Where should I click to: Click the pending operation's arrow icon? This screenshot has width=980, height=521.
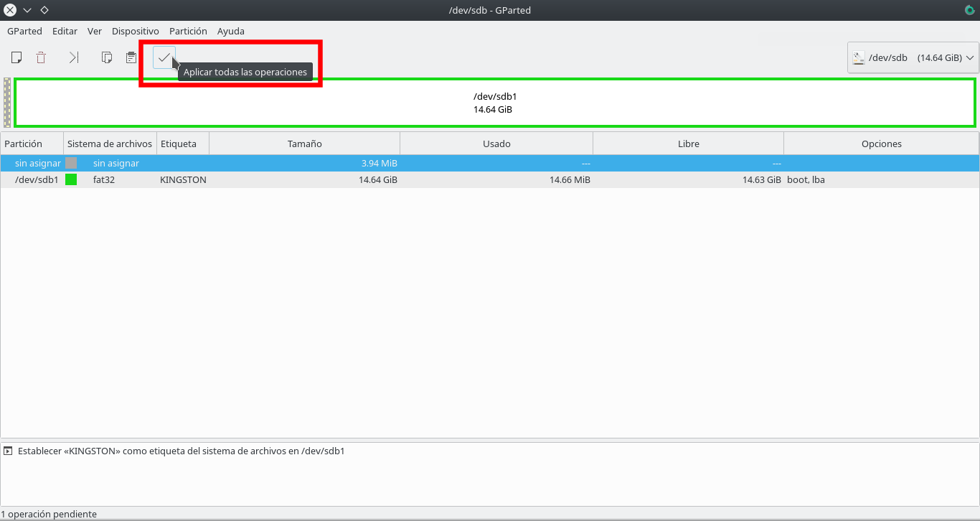pyautogui.click(x=8, y=451)
